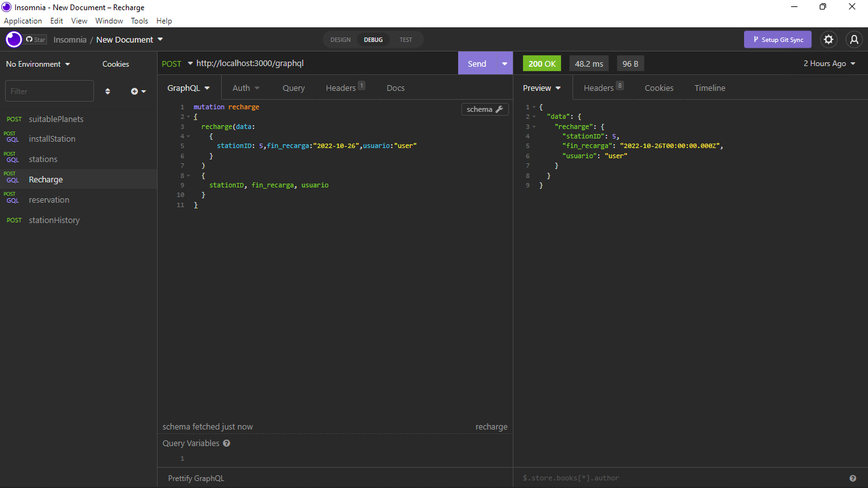
Task: Open the Docs tab
Action: coord(396,88)
